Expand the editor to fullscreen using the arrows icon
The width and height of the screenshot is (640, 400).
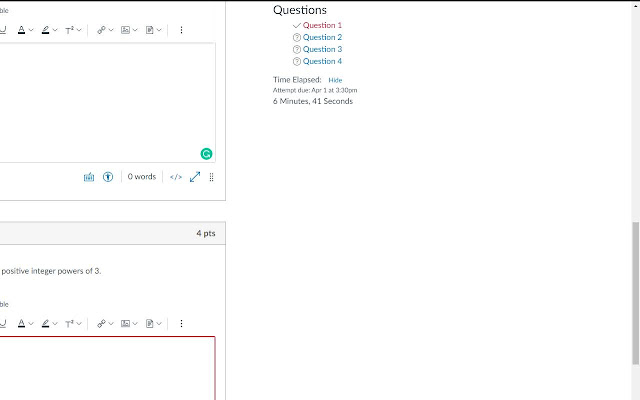pos(195,177)
